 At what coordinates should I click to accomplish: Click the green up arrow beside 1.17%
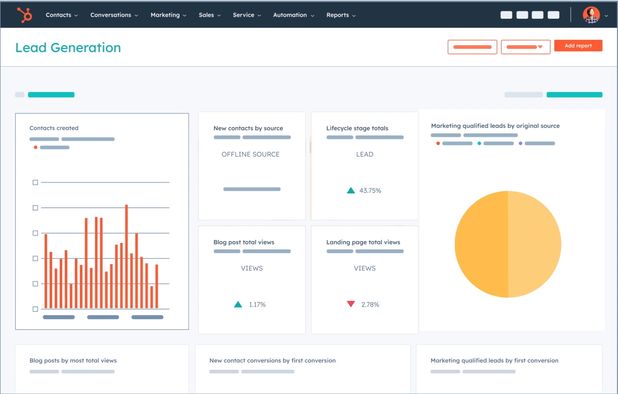click(238, 305)
